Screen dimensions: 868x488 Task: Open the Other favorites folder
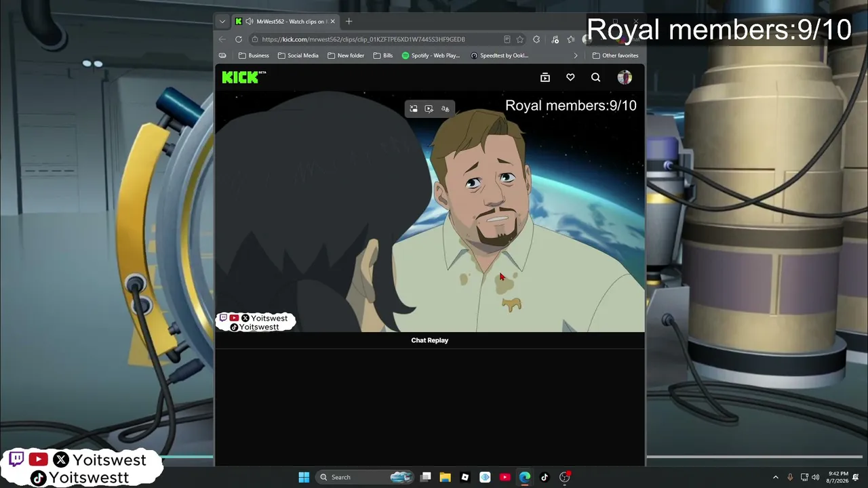tap(615, 56)
